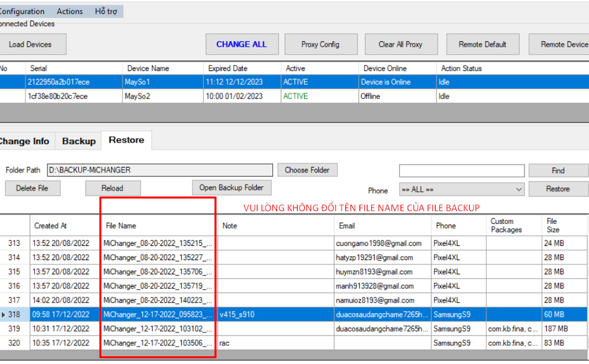
Task: Click Clear All Proxy button
Action: click(x=401, y=45)
